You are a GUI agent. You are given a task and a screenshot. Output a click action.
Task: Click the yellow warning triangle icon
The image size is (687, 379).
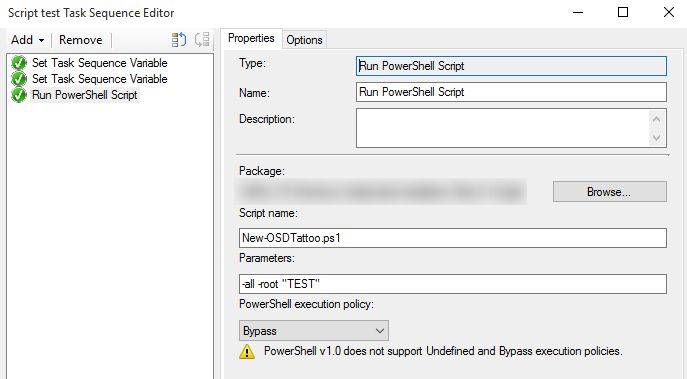coord(247,351)
